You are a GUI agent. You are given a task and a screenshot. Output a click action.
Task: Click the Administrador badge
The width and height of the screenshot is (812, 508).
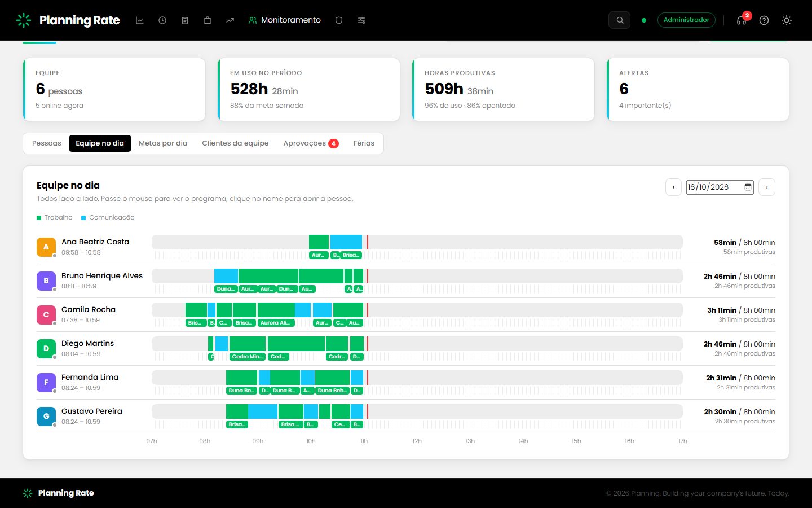686,20
